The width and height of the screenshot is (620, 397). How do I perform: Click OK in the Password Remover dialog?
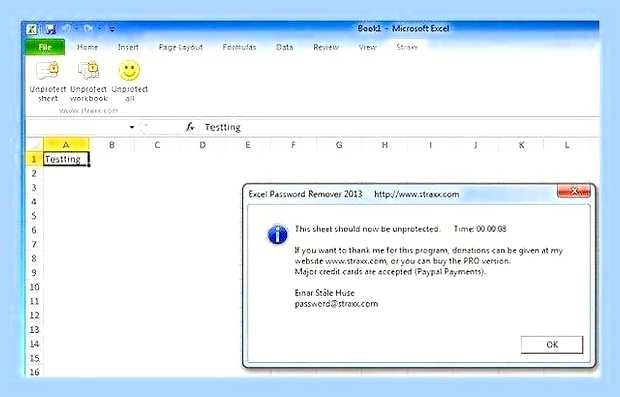pos(552,345)
